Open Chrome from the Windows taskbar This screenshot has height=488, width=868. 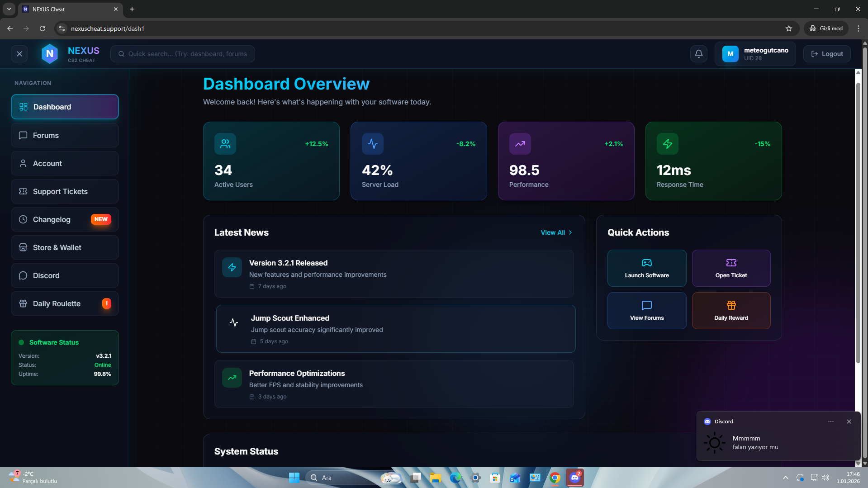tap(555, 478)
